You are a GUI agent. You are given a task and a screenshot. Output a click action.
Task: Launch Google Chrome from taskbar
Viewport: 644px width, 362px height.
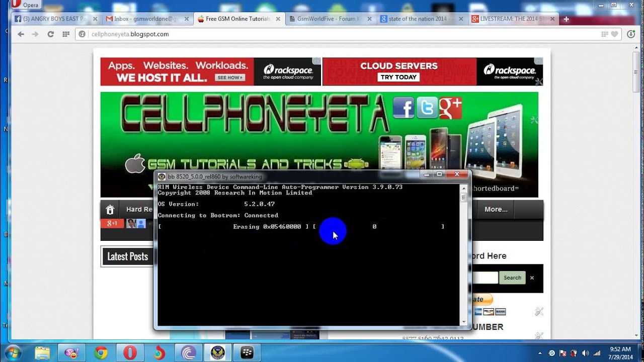pos(101,352)
